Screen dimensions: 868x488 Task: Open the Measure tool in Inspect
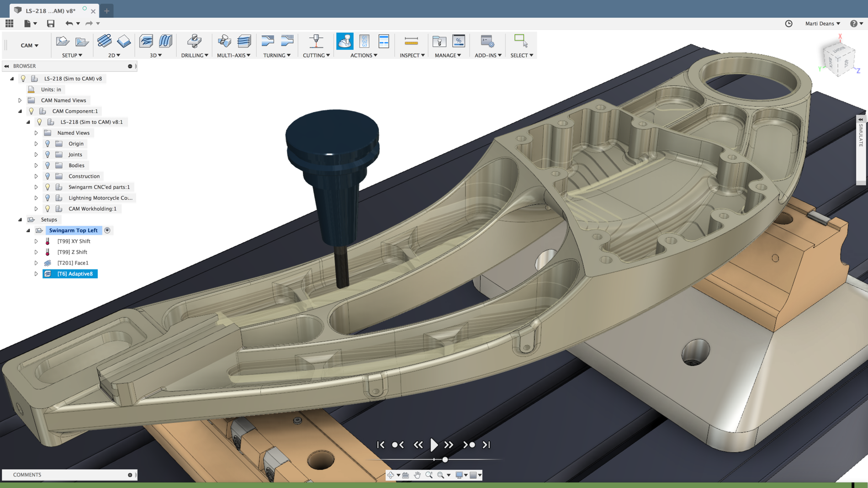pyautogui.click(x=411, y=41)
